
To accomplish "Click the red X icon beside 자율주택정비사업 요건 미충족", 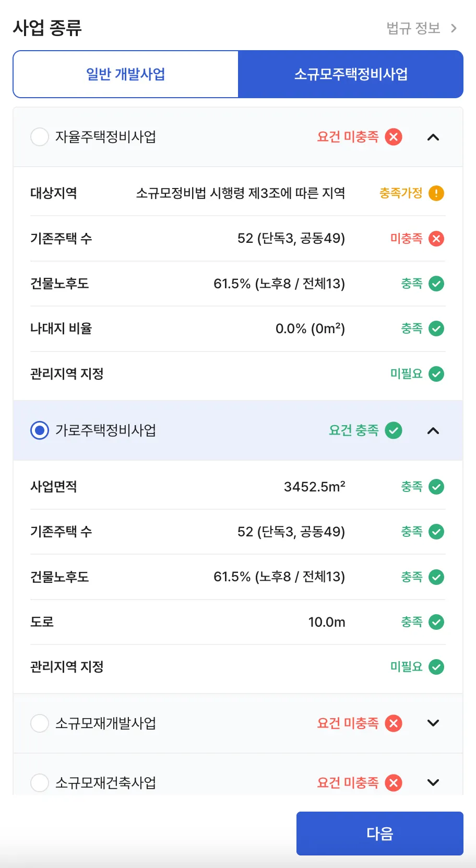I will point(394,137).
